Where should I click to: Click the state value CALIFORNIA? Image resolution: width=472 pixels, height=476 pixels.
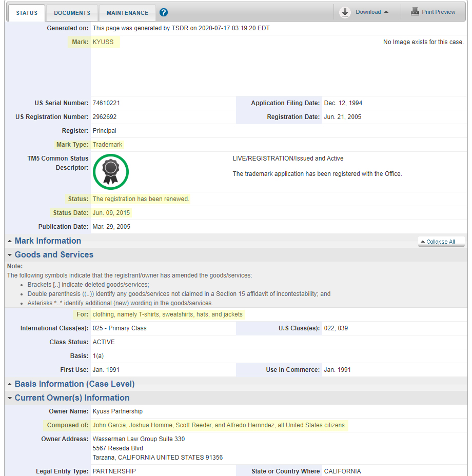tap(342, 471)
